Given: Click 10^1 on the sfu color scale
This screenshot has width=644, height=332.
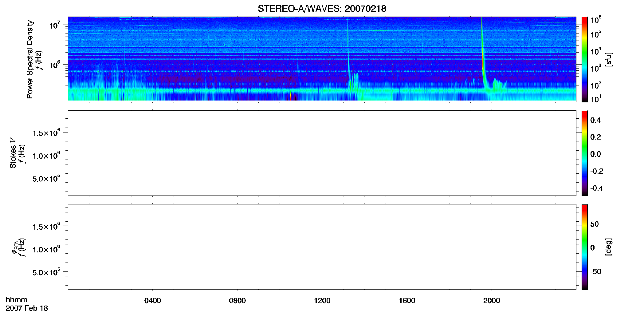Looking at the screenshot, I should tap(596, 99).
